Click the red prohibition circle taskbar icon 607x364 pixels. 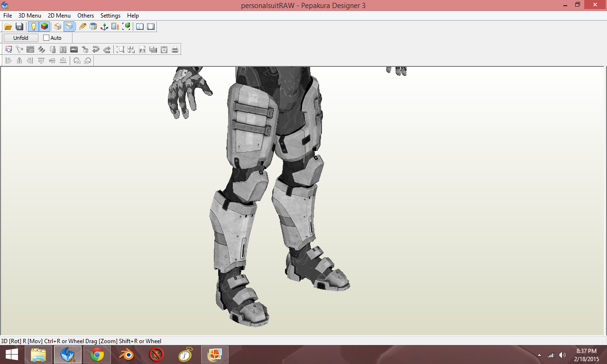(156, 355)
